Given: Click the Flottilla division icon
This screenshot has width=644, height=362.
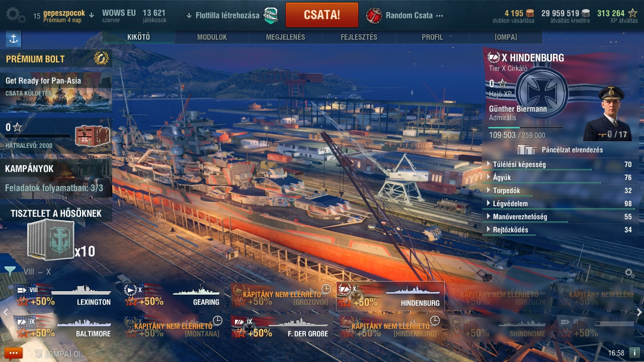Looking at the screenshot, I should pos(271,15).
